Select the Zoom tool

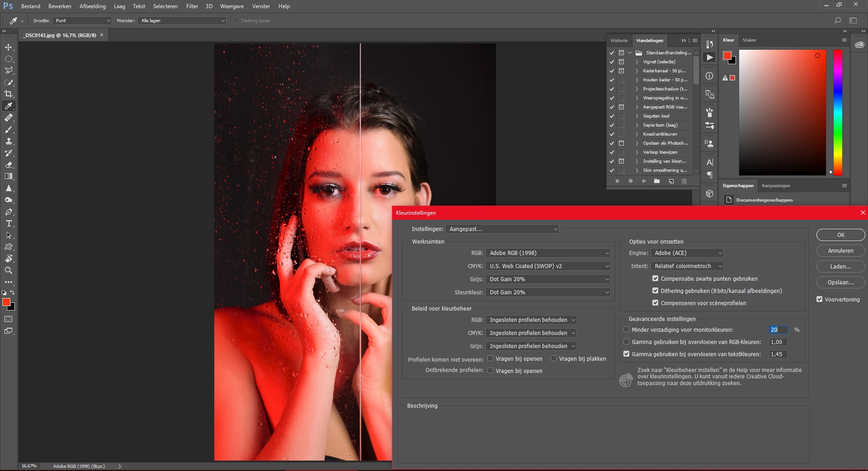8,270
